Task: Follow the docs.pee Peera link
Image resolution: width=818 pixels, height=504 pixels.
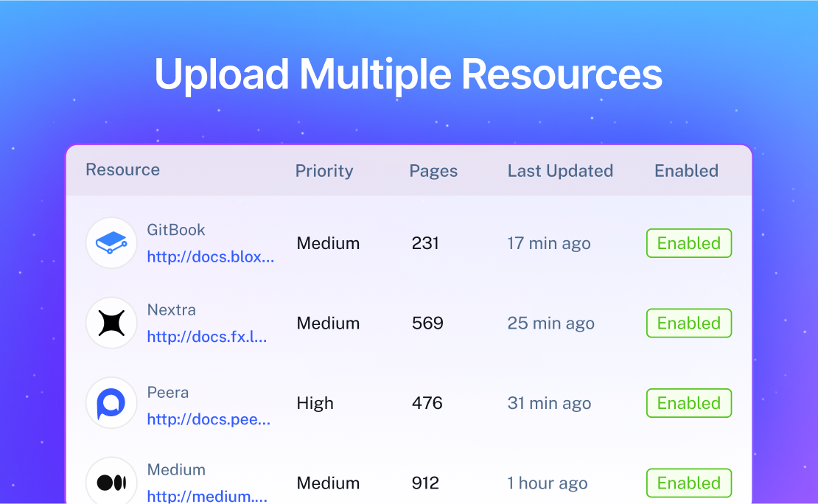Action: [x=210, y=419]
